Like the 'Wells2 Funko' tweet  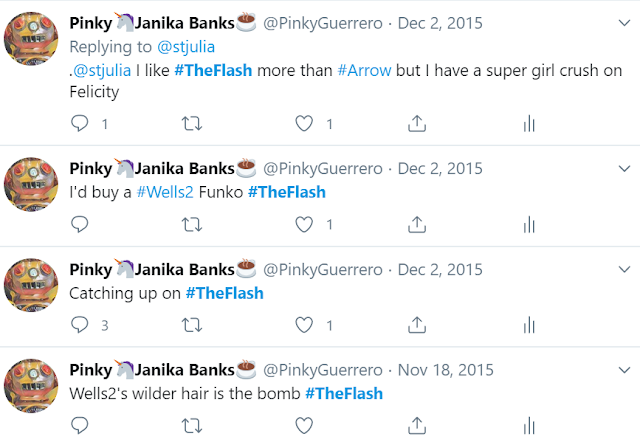pyautogui.click(x=304, y=225)
